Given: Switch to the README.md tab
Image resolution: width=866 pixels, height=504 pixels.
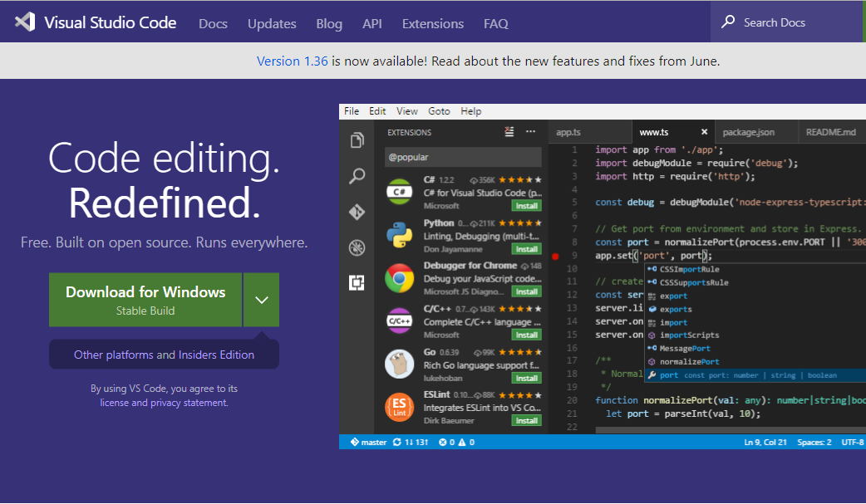Looking at the screenshot, I should tap(832, 132).
